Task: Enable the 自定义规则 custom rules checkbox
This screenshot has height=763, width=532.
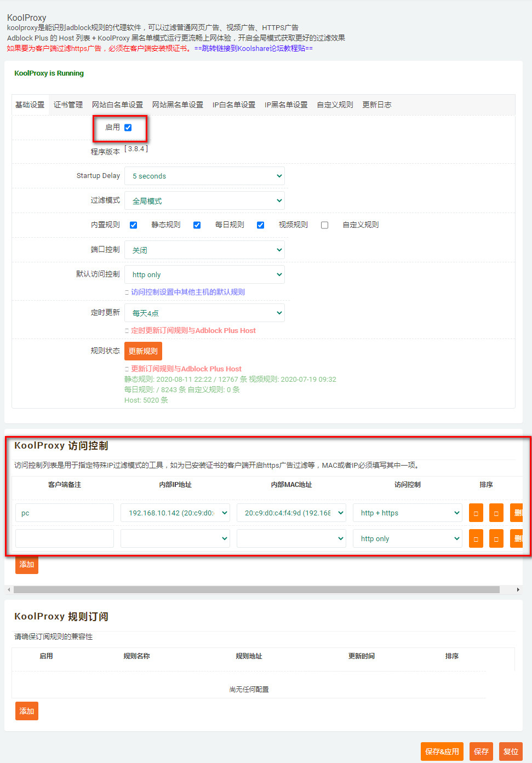Action: pos(324,225)
